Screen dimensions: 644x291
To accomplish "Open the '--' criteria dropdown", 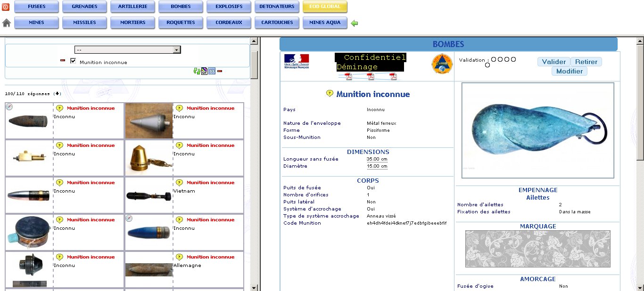I will point(128,50).
